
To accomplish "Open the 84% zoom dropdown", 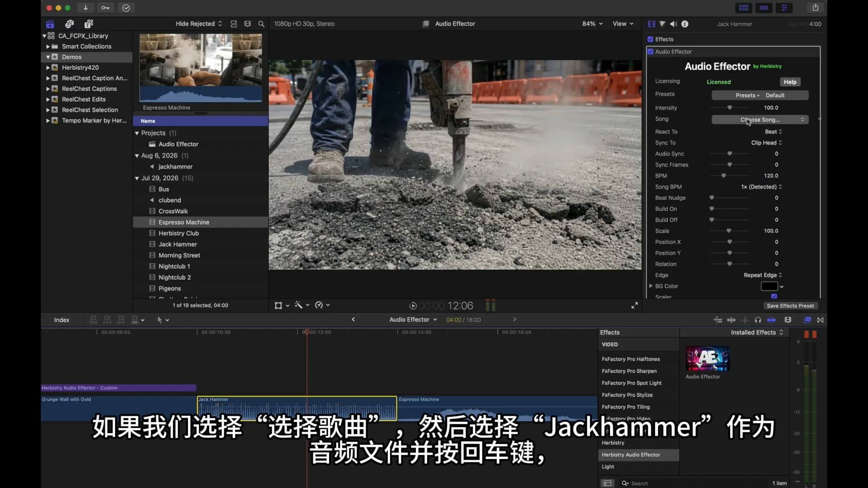I will [x=592, y=24].
